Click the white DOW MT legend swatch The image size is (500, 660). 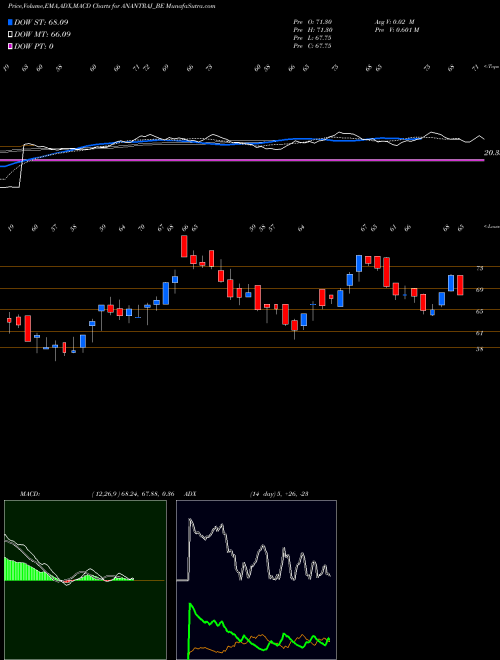11,35
